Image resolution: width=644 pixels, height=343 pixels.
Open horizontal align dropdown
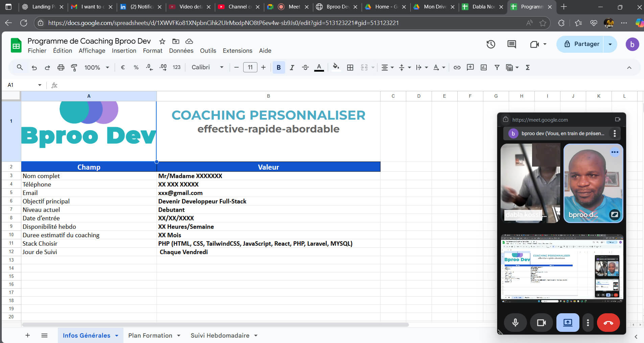(388, 68)
